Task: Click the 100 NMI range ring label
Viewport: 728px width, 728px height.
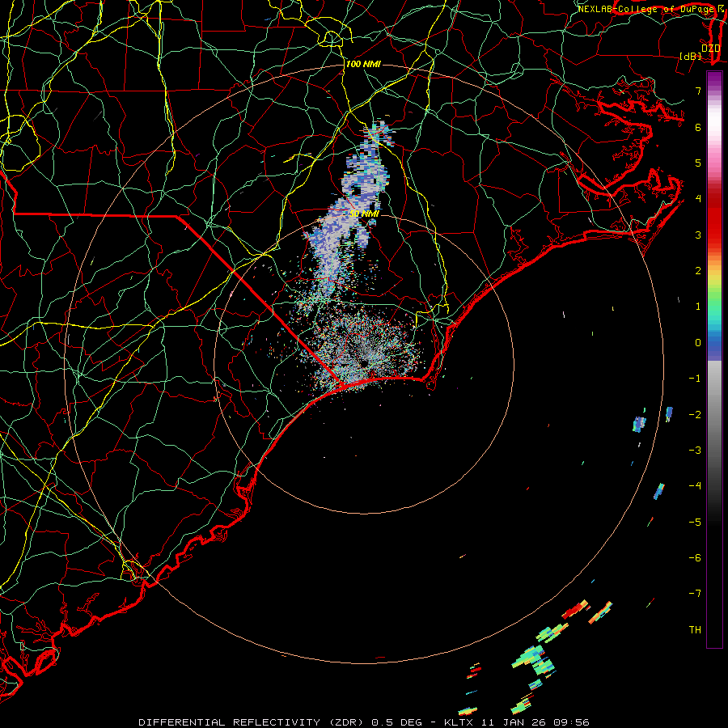Action: pyautogui.click(x=363, y=64)
